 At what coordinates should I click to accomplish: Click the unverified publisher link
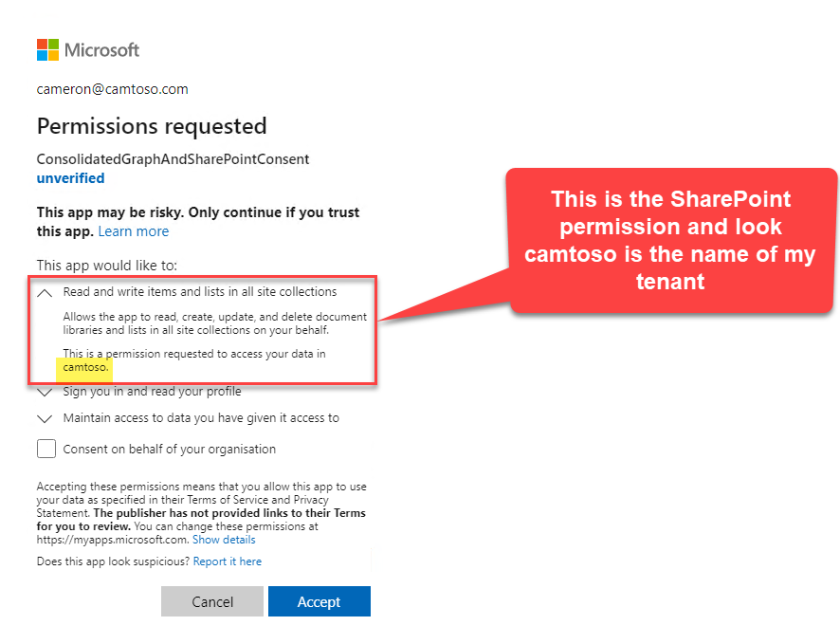point(70,178)
